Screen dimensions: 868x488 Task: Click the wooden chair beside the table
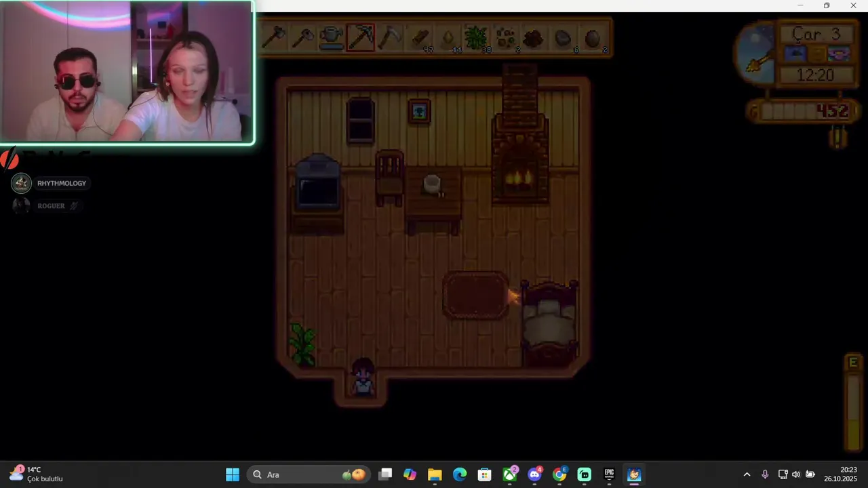click(389, 178)
